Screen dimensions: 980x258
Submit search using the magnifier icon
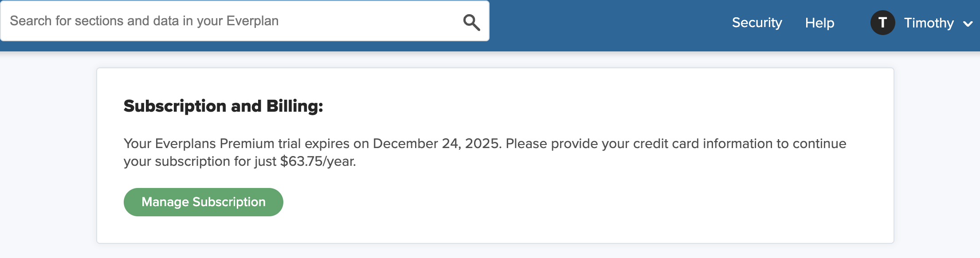point(471,22)
